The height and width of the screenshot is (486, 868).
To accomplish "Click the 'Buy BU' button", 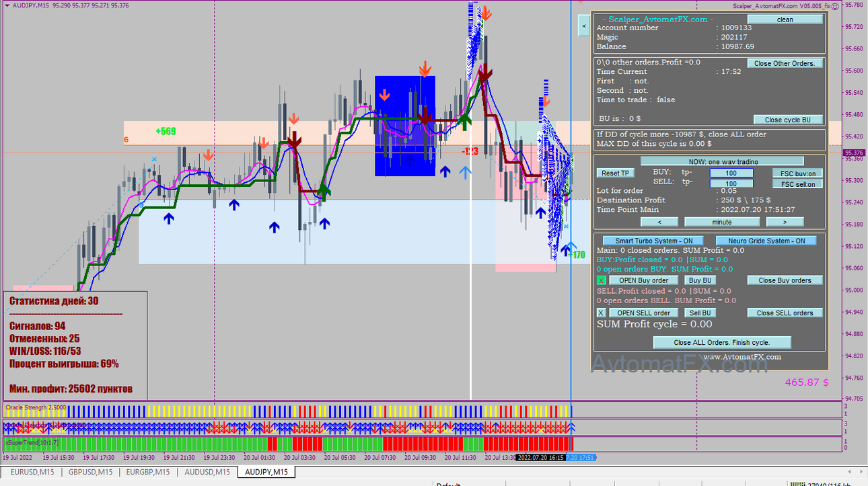I will [x=700, y=280].
